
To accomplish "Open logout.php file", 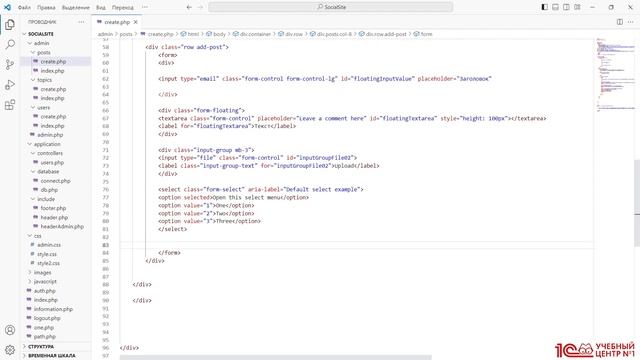I will [x=47, y=318].
